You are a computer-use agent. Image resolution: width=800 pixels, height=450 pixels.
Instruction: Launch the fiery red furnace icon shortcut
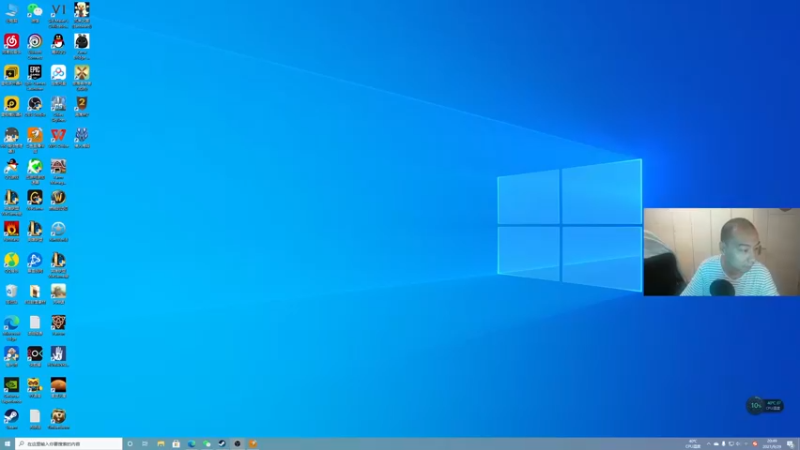pos(11,231)
